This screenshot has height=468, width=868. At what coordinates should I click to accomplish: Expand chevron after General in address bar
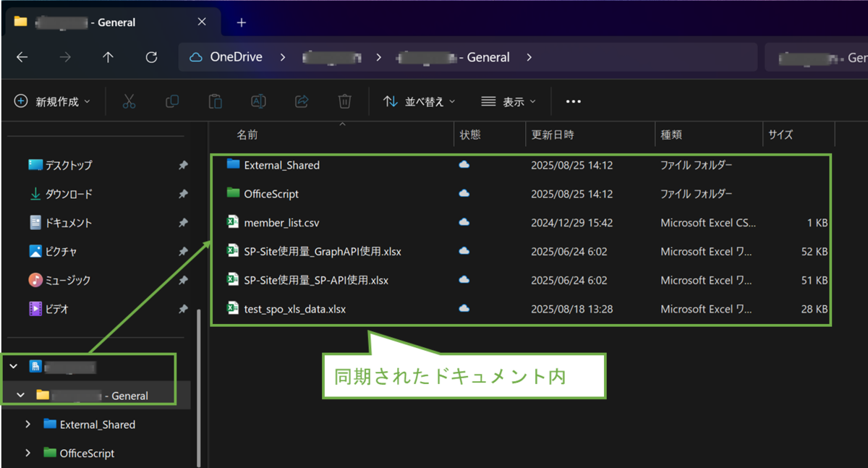point(529,57)
